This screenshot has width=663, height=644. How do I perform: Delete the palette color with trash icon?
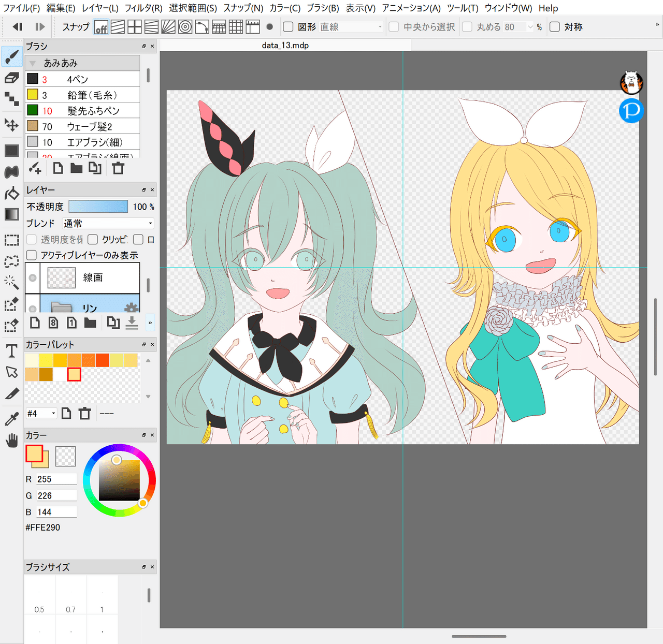click(x=85, y=413)
